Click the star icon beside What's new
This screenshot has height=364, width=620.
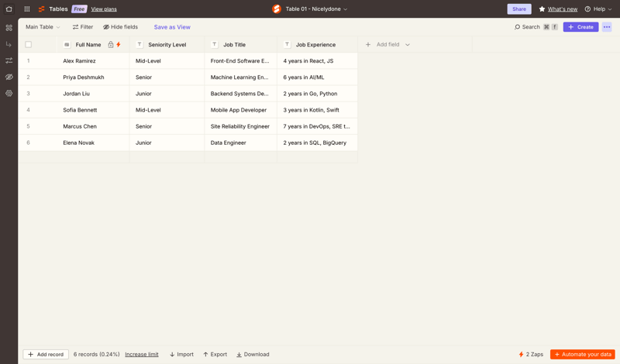click(x=542, y=9)
